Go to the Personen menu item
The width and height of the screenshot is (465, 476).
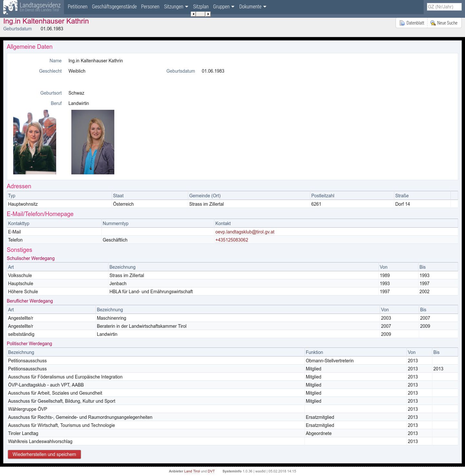[150, 7]
